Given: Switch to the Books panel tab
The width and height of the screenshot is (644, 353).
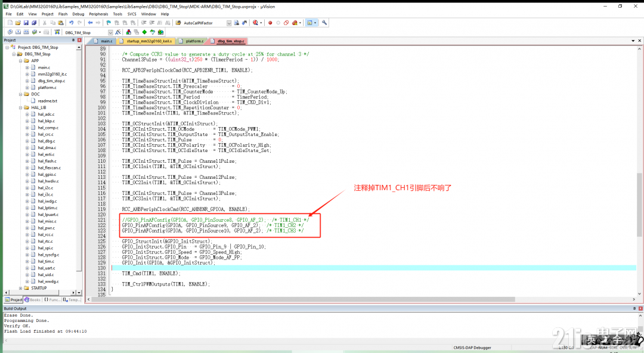Looking at the screenshot, I should [x=32, y=299].
